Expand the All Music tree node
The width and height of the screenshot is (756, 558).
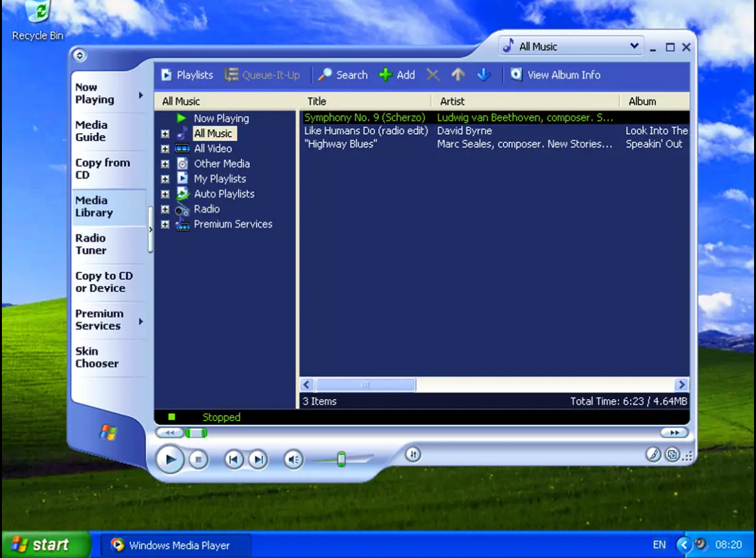[x=165, y=134]
